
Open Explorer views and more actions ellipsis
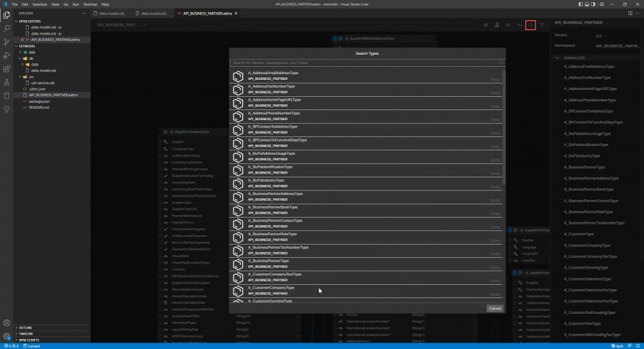[84, 13]
